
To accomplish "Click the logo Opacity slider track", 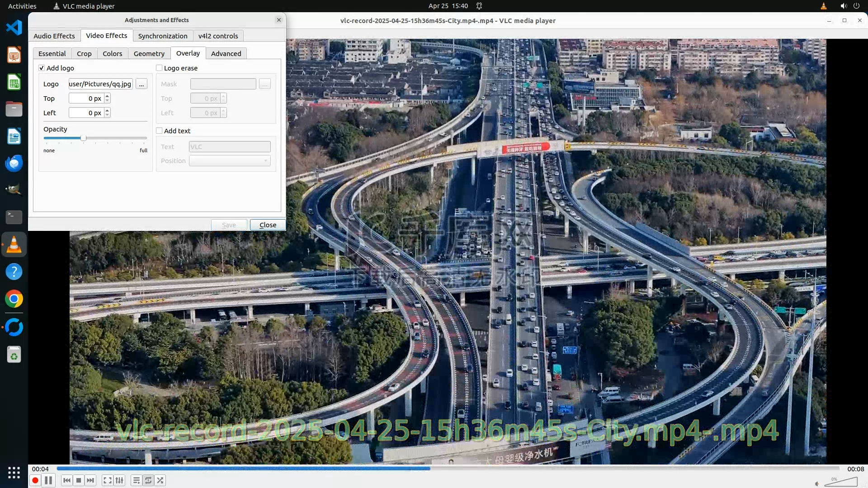I will [113, 138].
